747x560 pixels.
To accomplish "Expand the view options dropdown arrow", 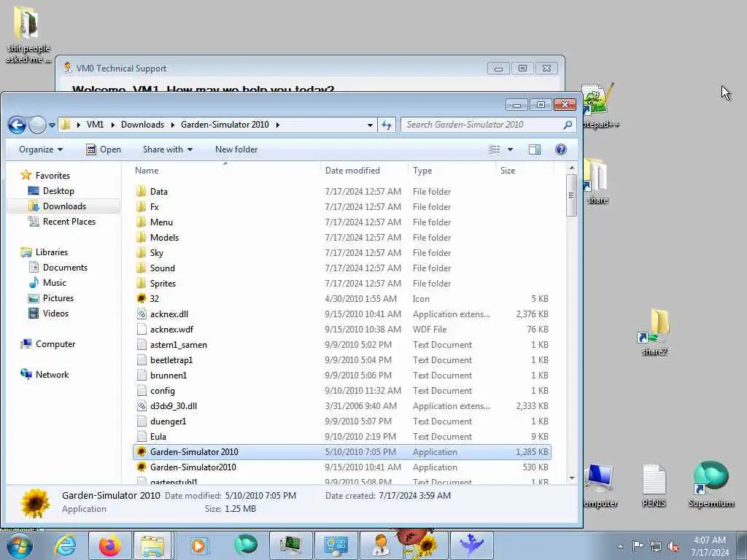I will (x=510, y=149).
